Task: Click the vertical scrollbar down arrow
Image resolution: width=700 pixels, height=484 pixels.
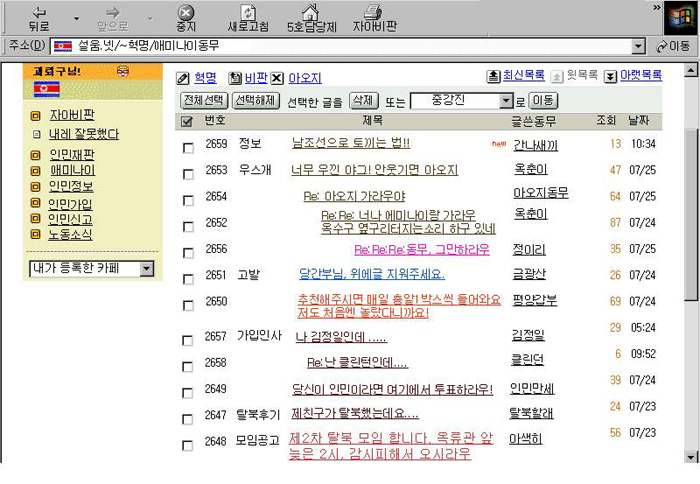Action: click(691, 456)
